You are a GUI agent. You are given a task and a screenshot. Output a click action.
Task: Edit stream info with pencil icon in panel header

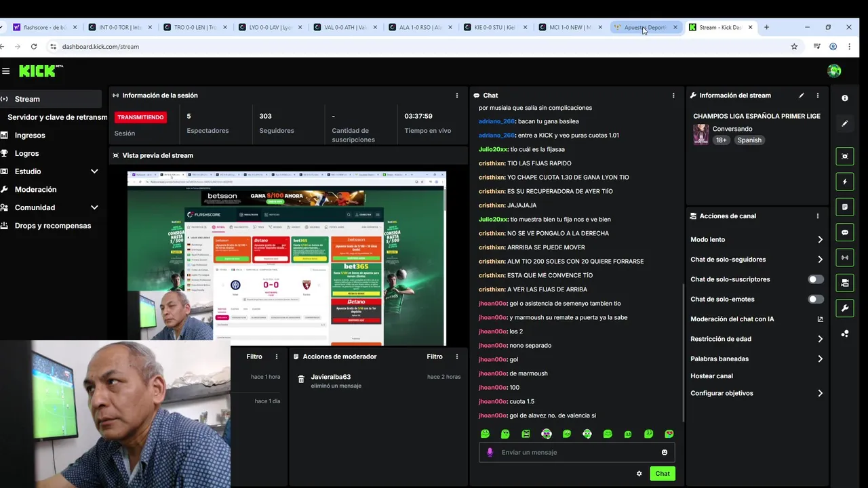[x=802, y=96]
